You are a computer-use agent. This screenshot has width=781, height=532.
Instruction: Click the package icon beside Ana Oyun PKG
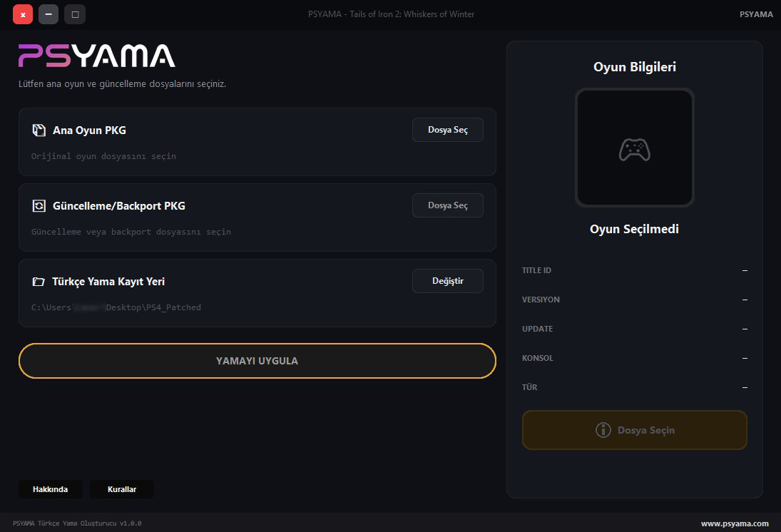(39, 131)
